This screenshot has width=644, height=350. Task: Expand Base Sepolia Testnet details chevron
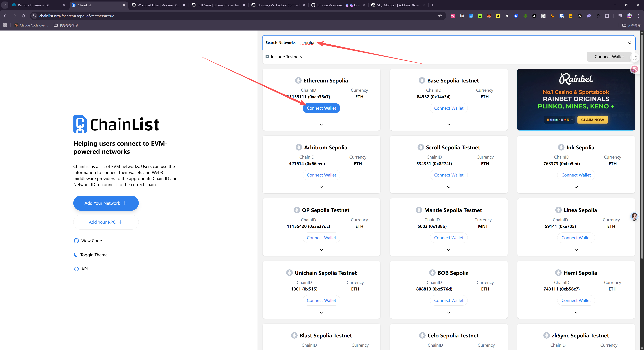[449, 124]
